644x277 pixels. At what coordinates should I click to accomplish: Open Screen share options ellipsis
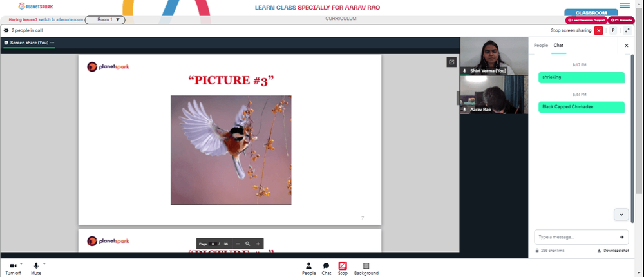[x=52, y=43]
